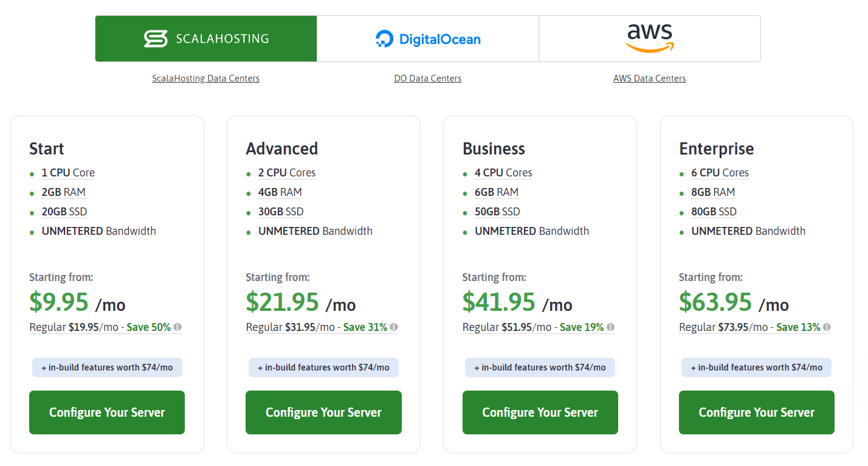Image resolution: width=868 pixels, height=466 pixels.
Task: Click info icon beside Save 13%
Action: tap(827, 327)
